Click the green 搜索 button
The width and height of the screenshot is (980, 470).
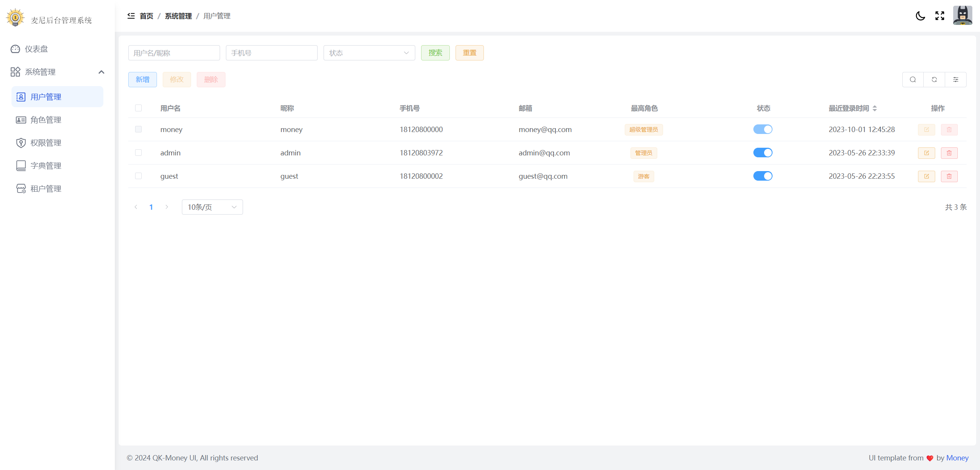(x=435, y=53)
